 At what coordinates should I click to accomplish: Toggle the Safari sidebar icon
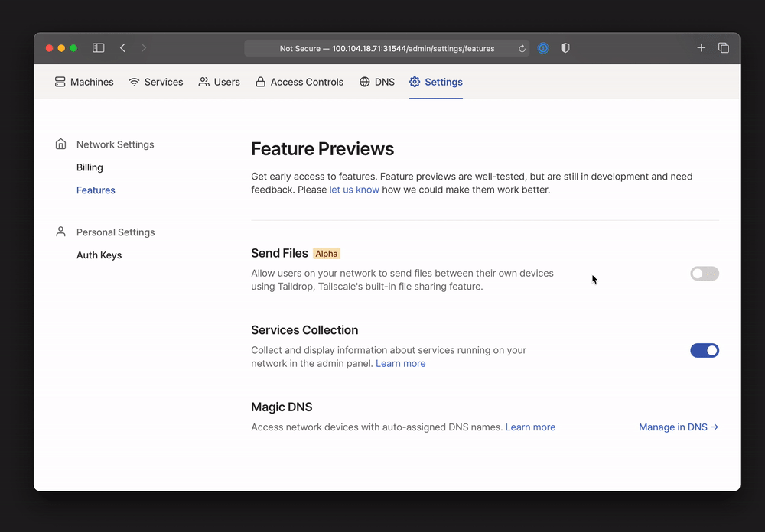coord(99,48)
